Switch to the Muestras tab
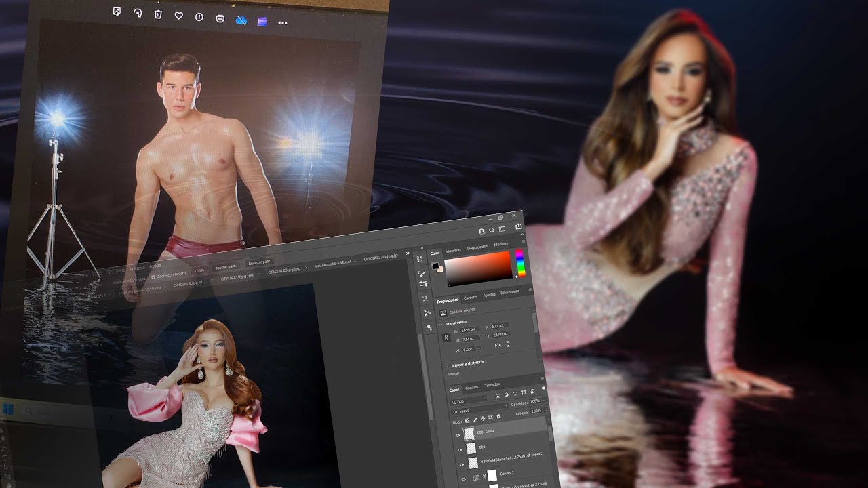868x488 pixels. point(453,251)
